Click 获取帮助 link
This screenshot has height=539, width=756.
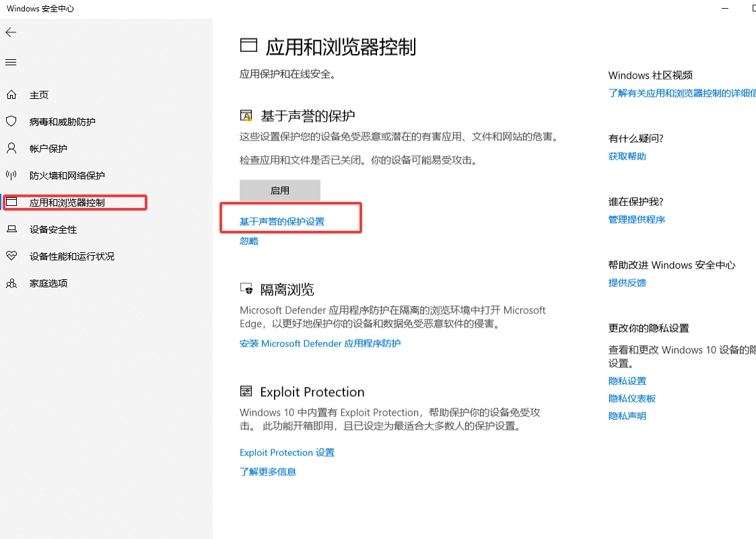[627, 156]
